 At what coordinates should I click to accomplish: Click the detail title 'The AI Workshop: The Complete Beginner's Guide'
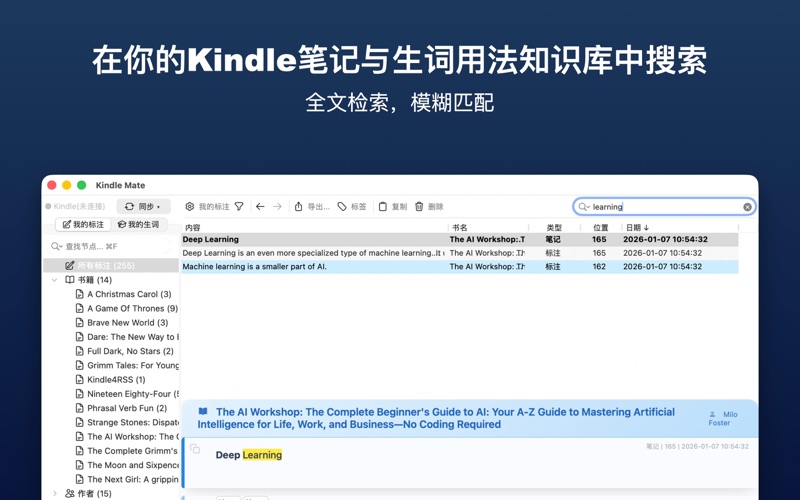pos(436,418)
